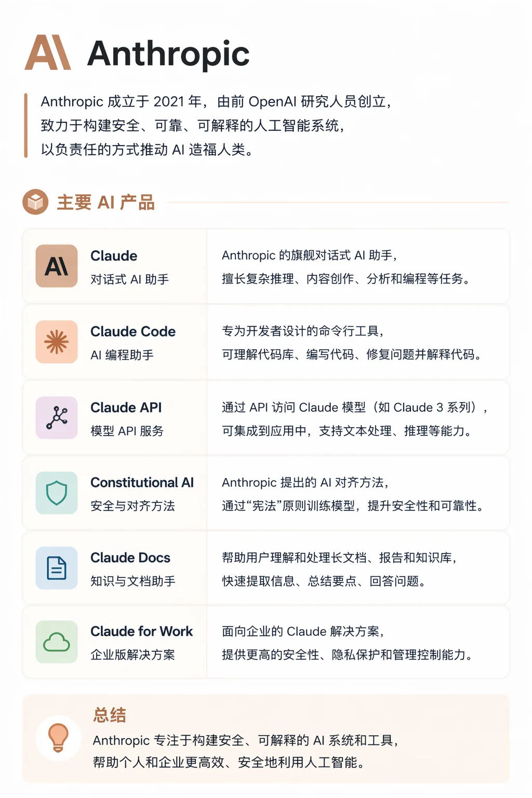Click the 主要 AI 产品 section heading
Image resolution: width=532 pixels, height=798 pixels.
[x=106, y=202]
